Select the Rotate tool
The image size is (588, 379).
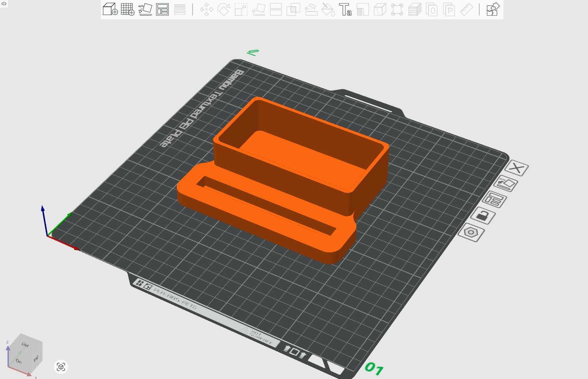pyautogui.click(x=224, y=9)
